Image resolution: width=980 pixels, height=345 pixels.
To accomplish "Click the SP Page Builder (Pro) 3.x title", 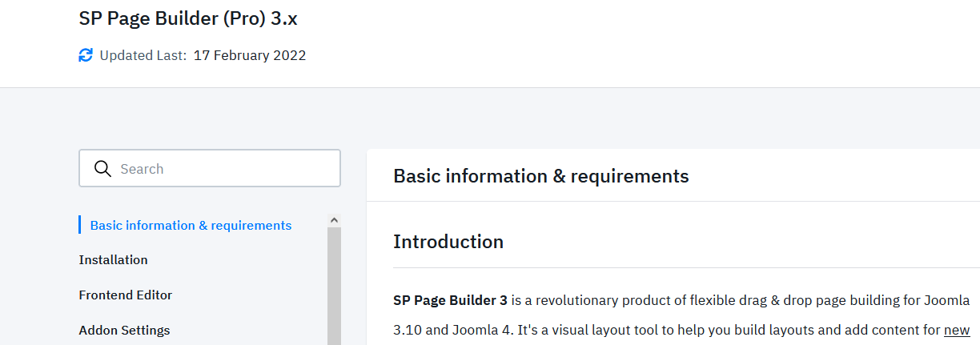I will tap(188, 19).
